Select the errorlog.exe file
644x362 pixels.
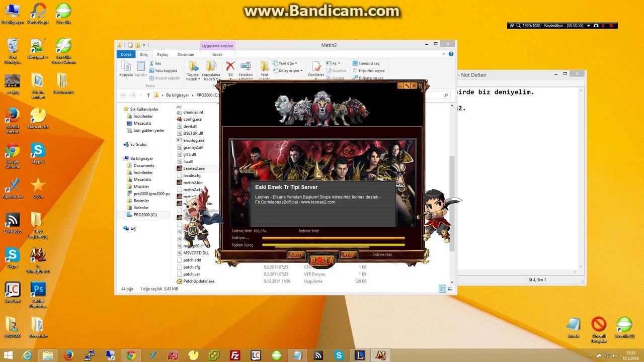(x=191, y=140)
